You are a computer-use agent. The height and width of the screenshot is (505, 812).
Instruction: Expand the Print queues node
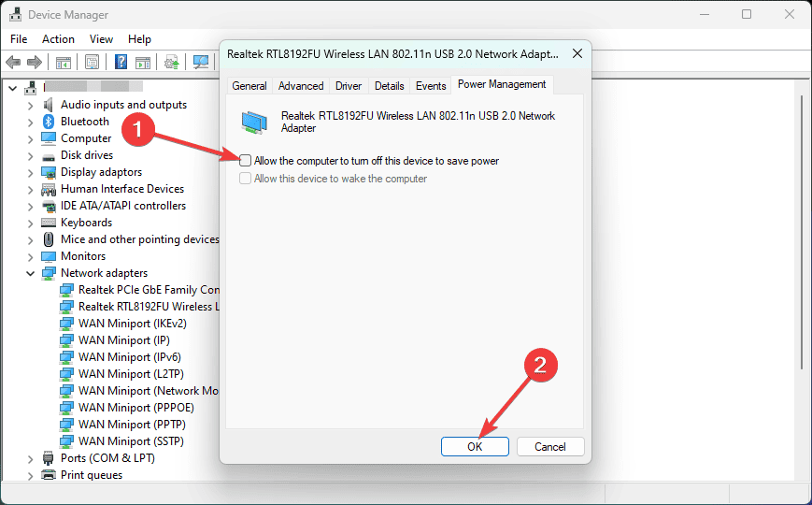[30, 476]
